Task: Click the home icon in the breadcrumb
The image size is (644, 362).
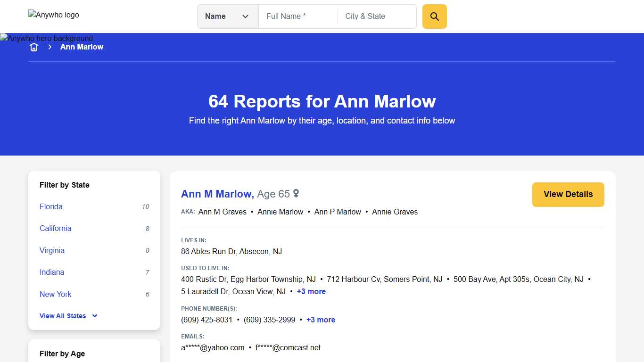Action: 33,47
